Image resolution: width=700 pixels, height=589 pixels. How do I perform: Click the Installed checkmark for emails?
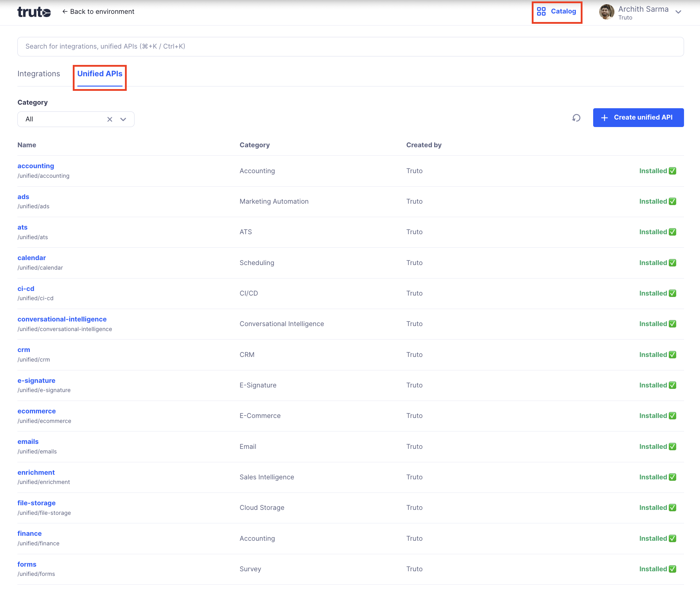pos(672,447)
